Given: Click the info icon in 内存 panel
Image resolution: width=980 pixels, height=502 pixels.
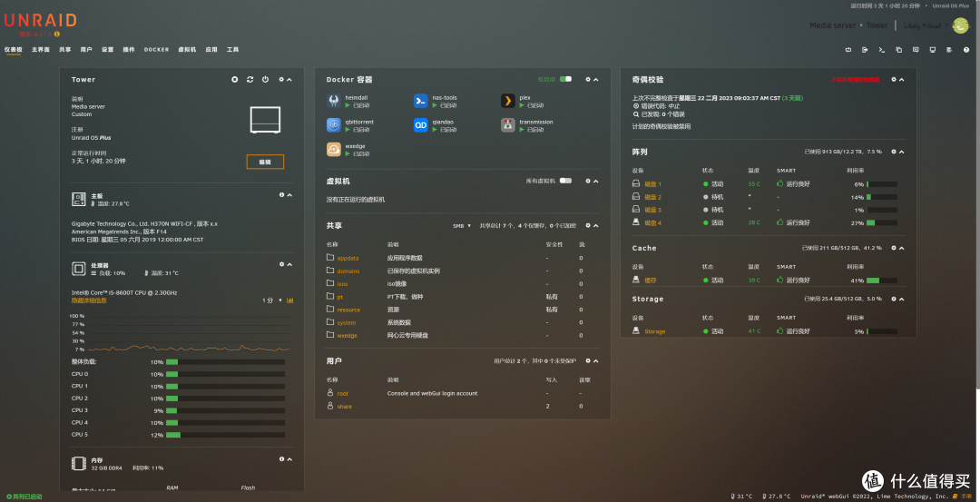Looking at the screenshot, I should coord(281,458).
